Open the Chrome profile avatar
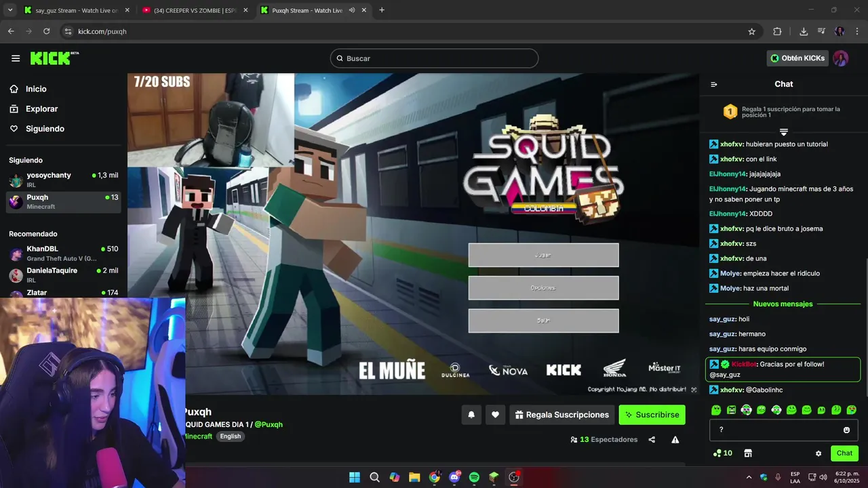This screenshot has height=488, width=868. click(840, 31)
